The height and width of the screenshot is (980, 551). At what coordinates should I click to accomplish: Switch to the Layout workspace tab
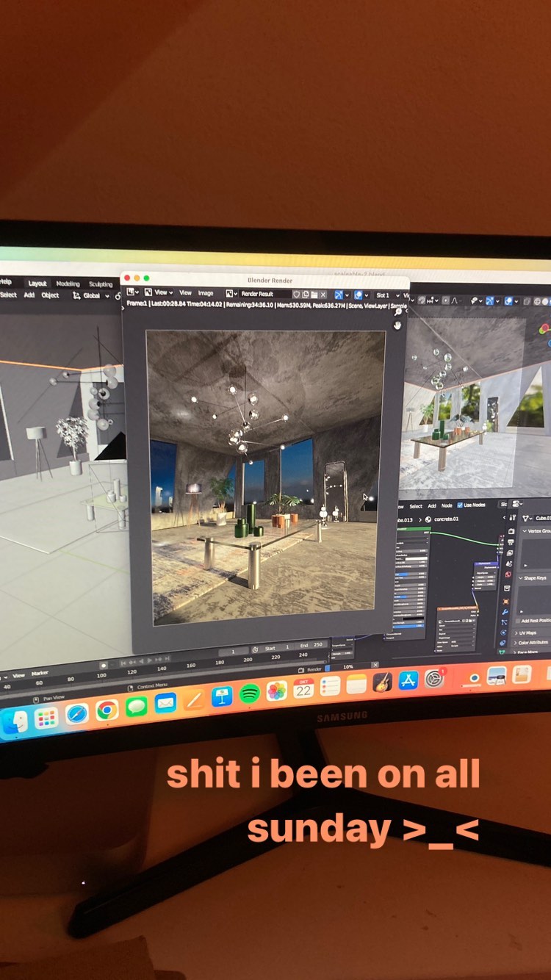point(37,284)
